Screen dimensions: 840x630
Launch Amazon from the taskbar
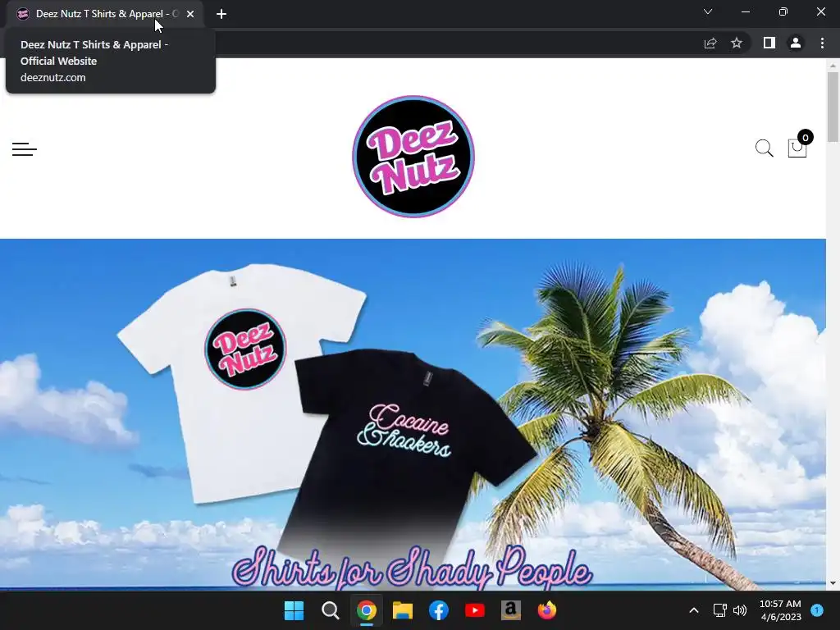pos(510,610)
